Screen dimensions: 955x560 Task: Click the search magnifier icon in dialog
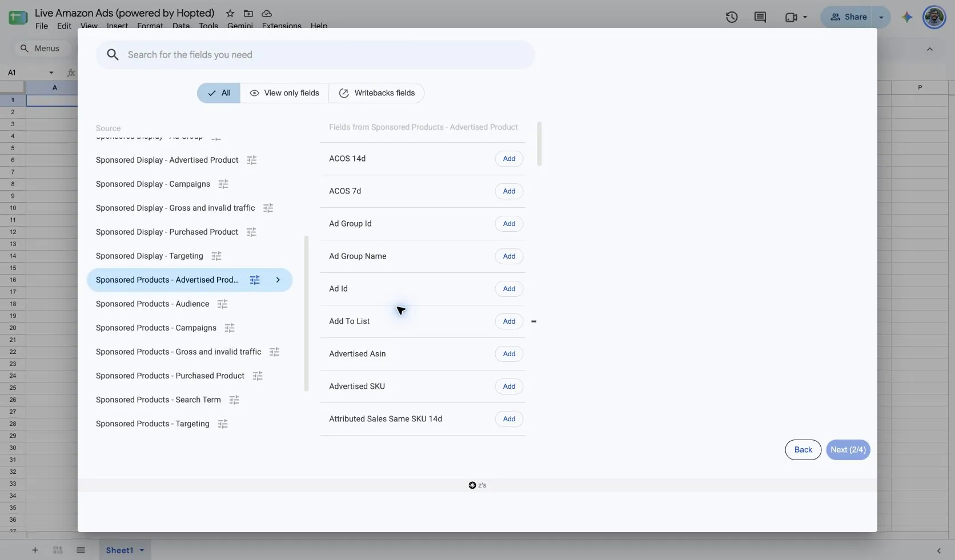[113, 55]
